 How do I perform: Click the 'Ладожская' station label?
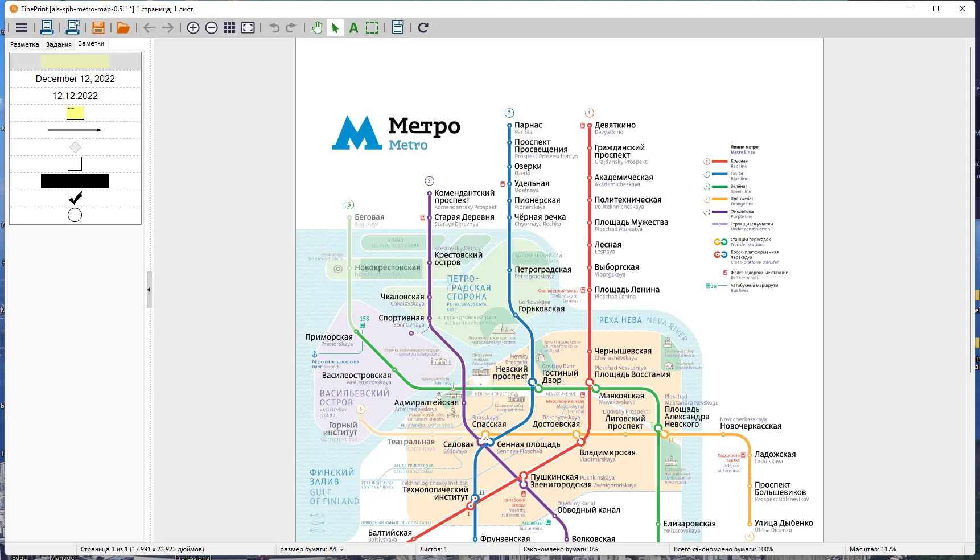775,454
